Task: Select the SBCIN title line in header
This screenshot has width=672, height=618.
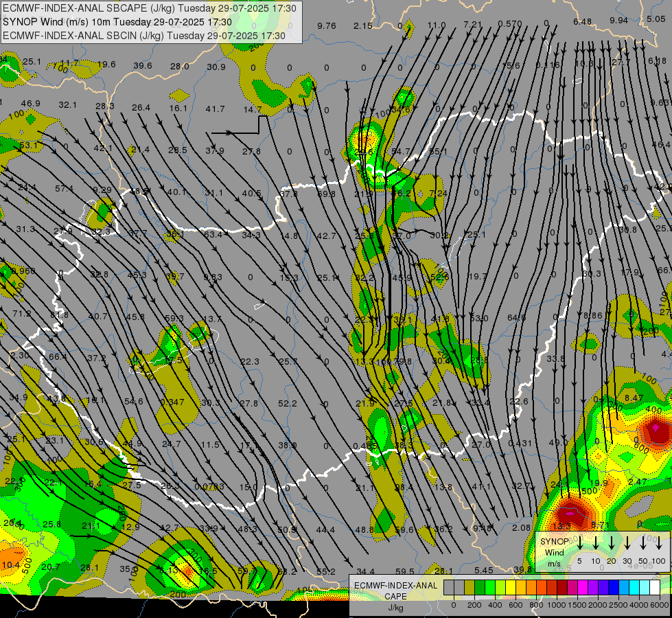Action: pos(144,36)
